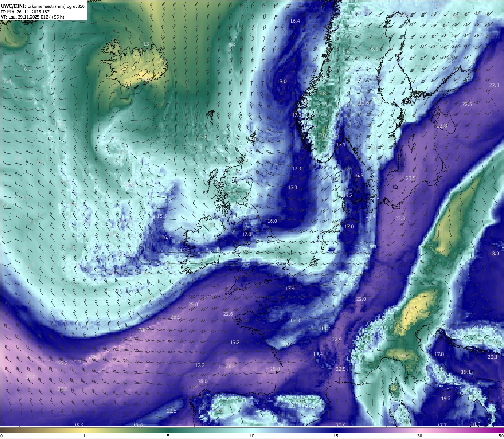This screenshot has width=504, height=439.
Task: Click the value '16.3' over Ireland
Action: (x=185, y=251)
